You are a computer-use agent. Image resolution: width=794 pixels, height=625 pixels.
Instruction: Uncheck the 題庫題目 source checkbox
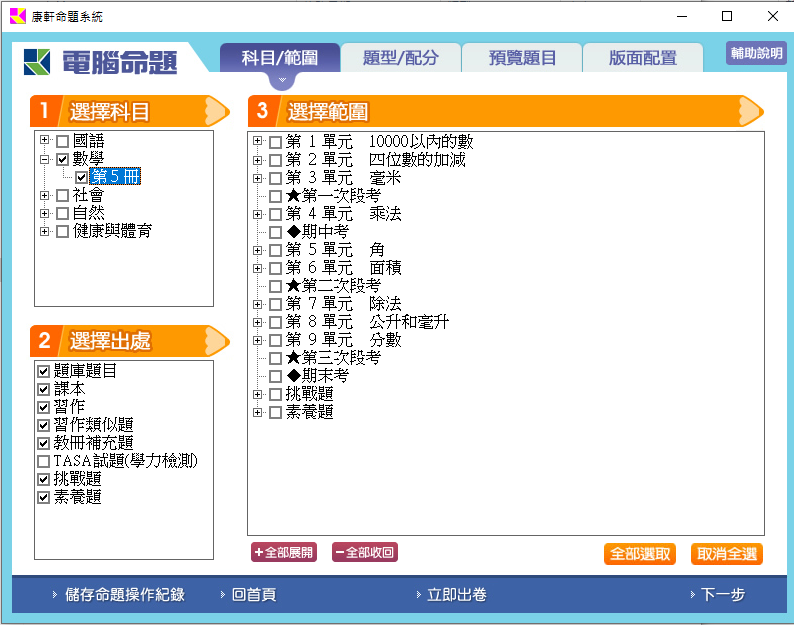click(x=43, y=371)
